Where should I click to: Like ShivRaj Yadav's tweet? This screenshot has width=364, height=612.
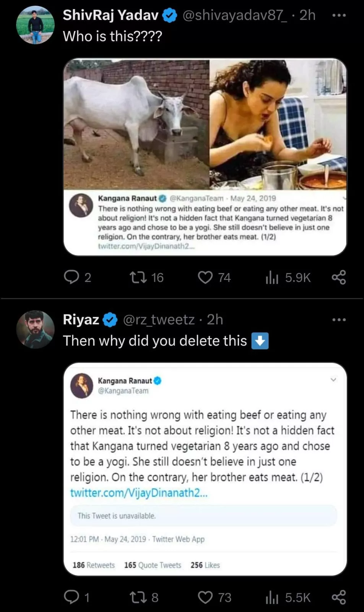(205, 277)
